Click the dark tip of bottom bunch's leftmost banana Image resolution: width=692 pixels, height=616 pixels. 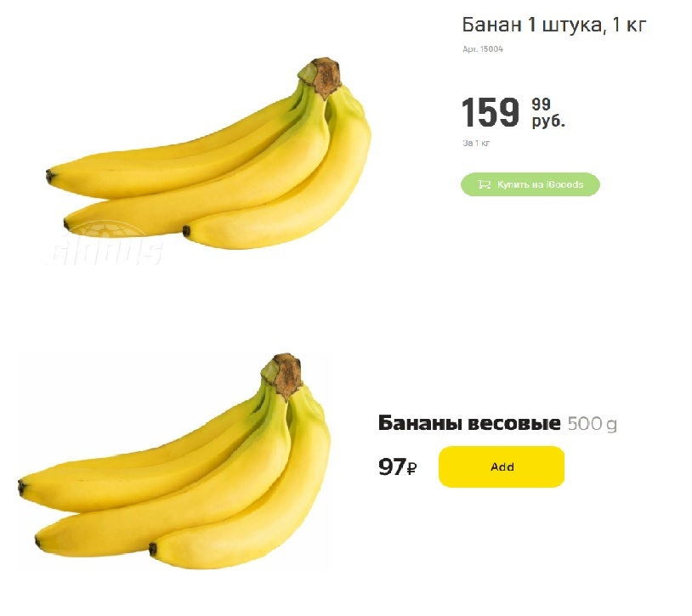21,488
